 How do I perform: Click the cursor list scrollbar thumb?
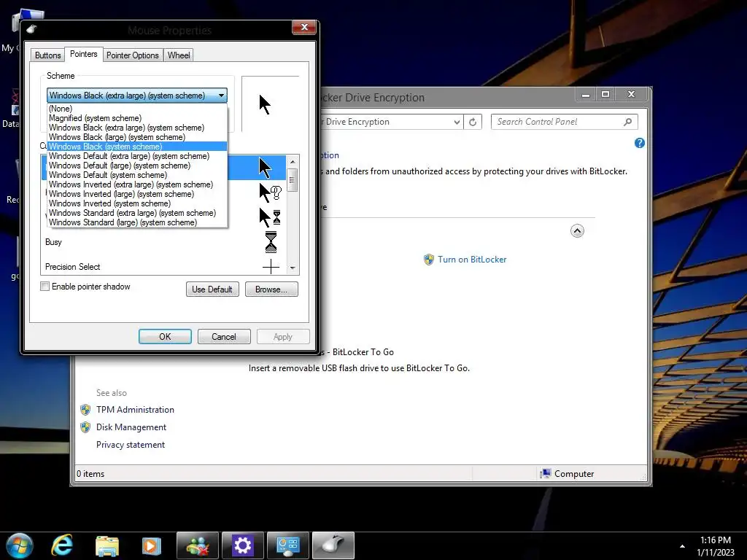293,180
